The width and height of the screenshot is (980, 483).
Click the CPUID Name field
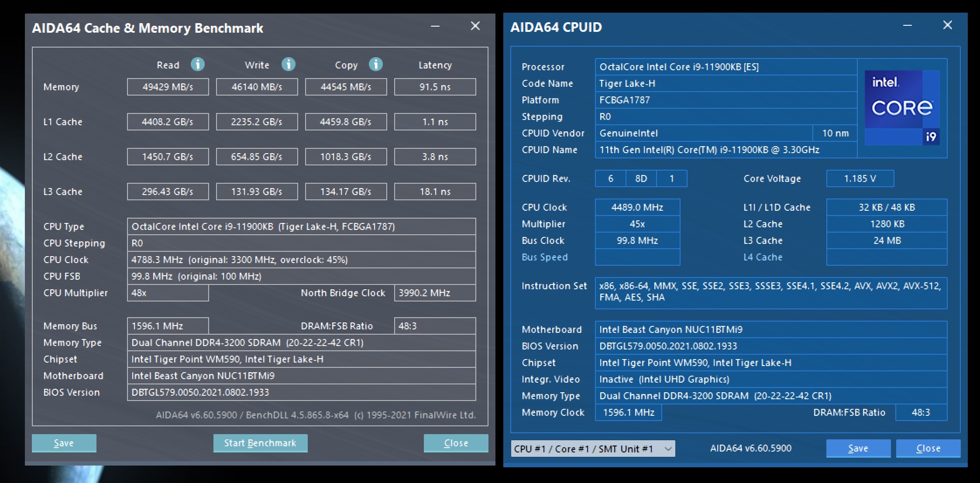pos(726,150)
